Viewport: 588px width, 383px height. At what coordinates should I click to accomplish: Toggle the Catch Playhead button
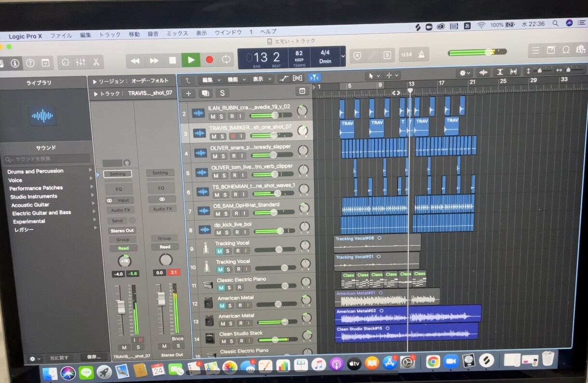tap(314, 77)
